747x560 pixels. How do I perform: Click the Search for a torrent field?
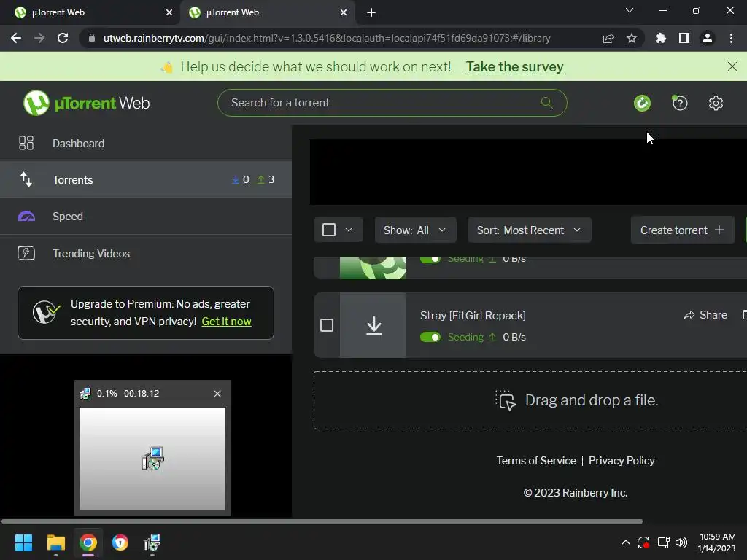(392, 103)
